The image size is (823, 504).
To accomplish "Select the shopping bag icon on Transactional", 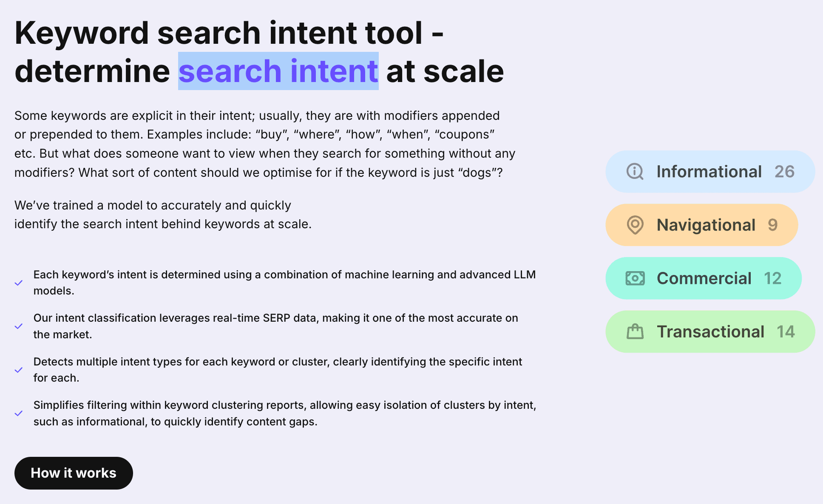I will click(x=636, y=331).
